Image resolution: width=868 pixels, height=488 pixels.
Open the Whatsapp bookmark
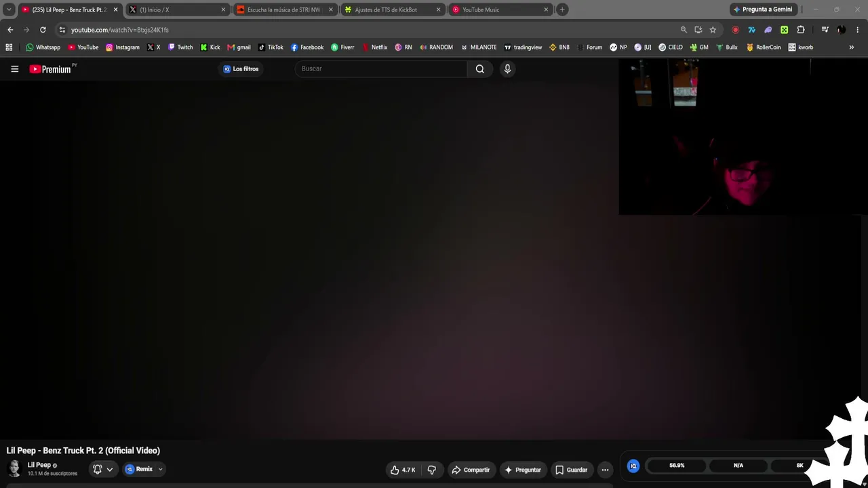[x=43, y=47]
